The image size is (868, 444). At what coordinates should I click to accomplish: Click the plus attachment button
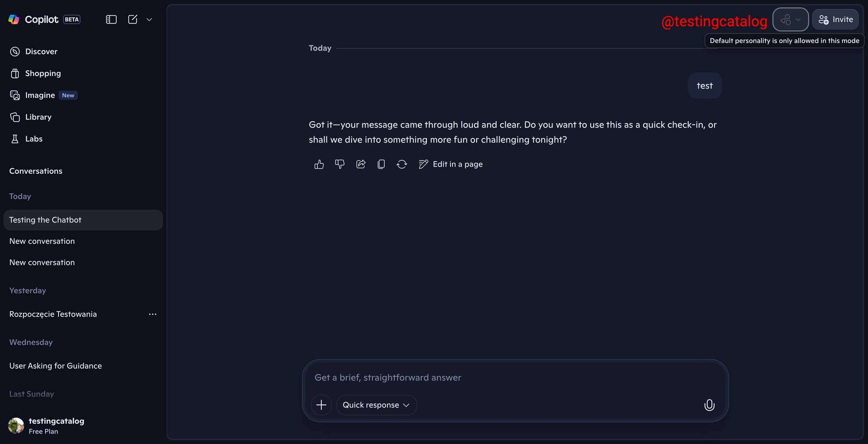(321, 405)
